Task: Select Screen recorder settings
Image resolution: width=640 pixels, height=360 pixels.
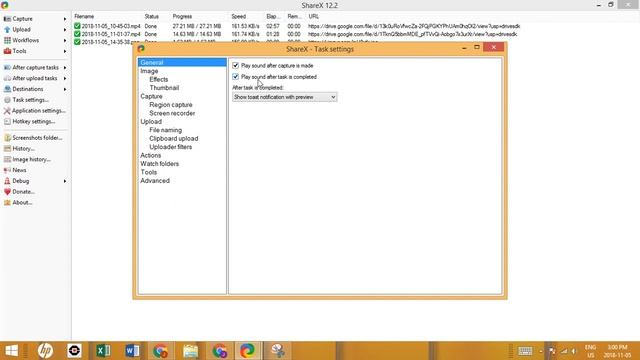Action: click(x=172, y=113)
